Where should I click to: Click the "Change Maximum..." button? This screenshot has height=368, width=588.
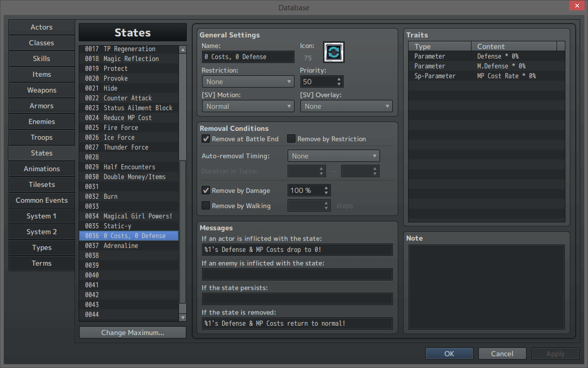click(132, 332)
